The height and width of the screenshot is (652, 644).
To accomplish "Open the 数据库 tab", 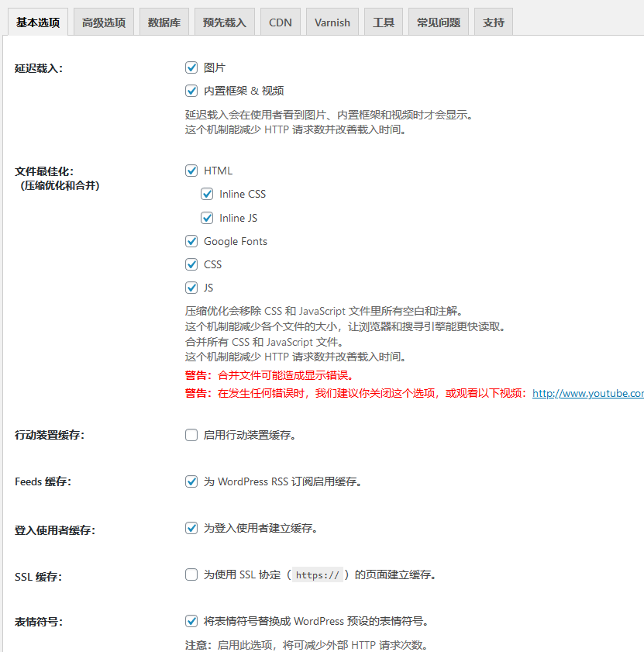I will pyautogui.click(x=164, y=22).
